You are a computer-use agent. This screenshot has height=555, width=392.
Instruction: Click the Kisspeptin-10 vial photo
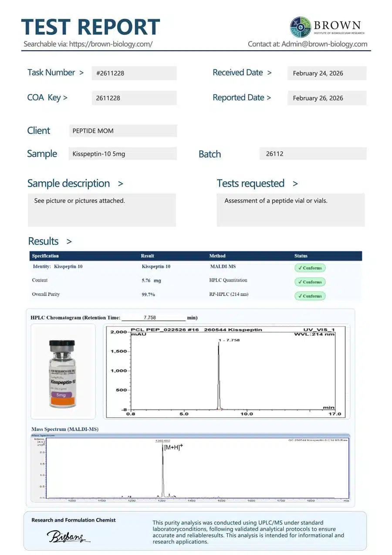click(63, 374)
